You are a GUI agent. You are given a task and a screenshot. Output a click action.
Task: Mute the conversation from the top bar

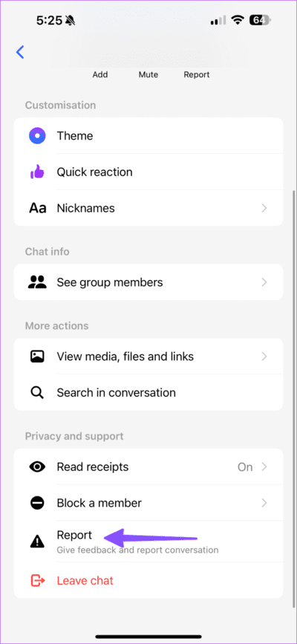(148, 74)
